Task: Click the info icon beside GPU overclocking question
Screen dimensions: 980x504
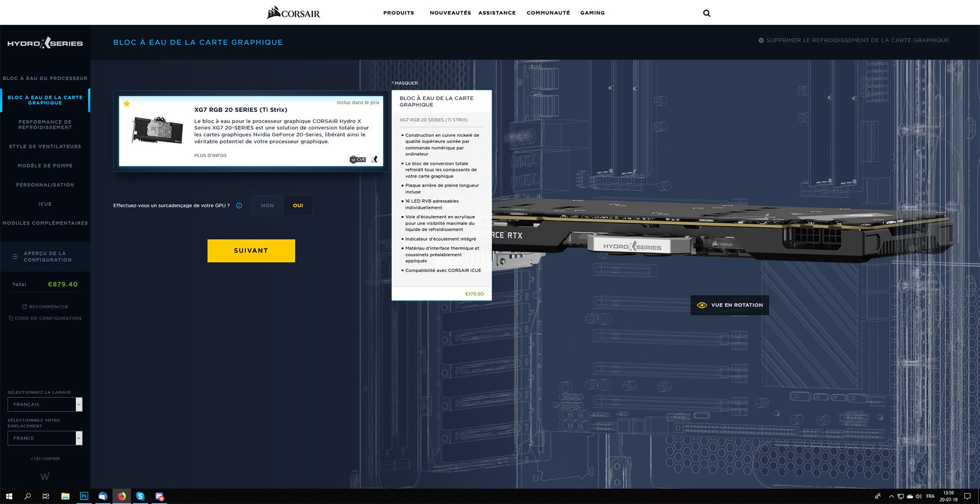Action: [239, 206]
